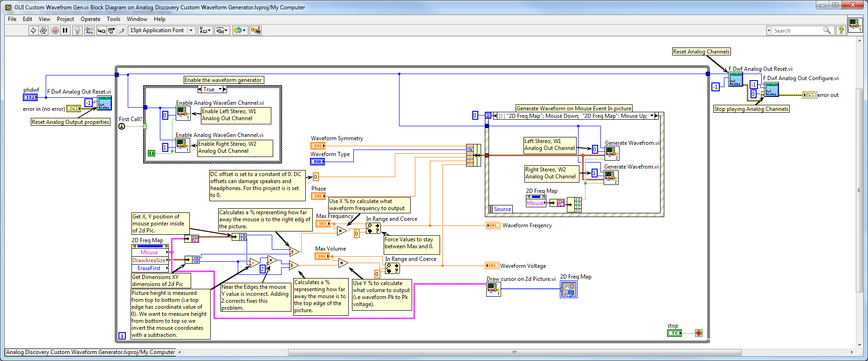Open the View menu
Screen dimensions: 868x361
tap(44, 19)
